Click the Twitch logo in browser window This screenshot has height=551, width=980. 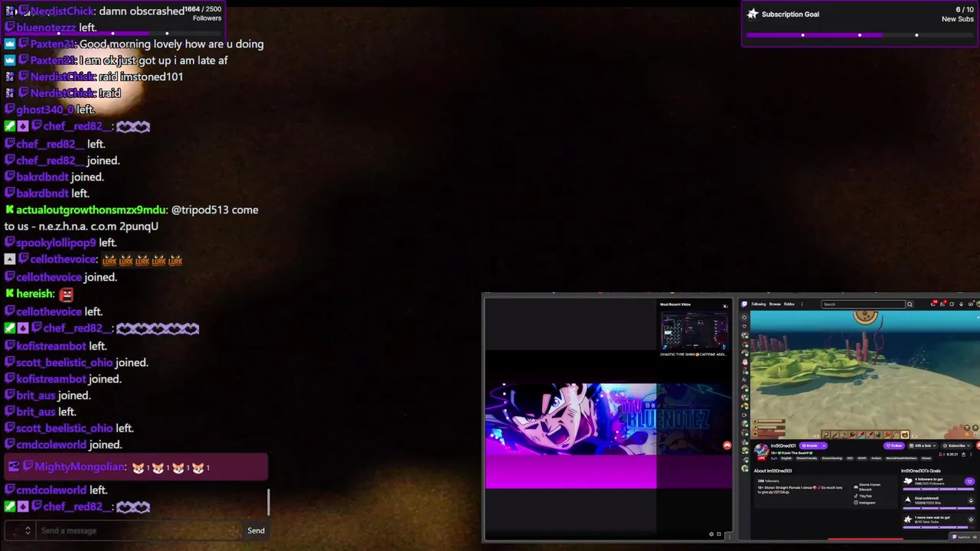744,304
